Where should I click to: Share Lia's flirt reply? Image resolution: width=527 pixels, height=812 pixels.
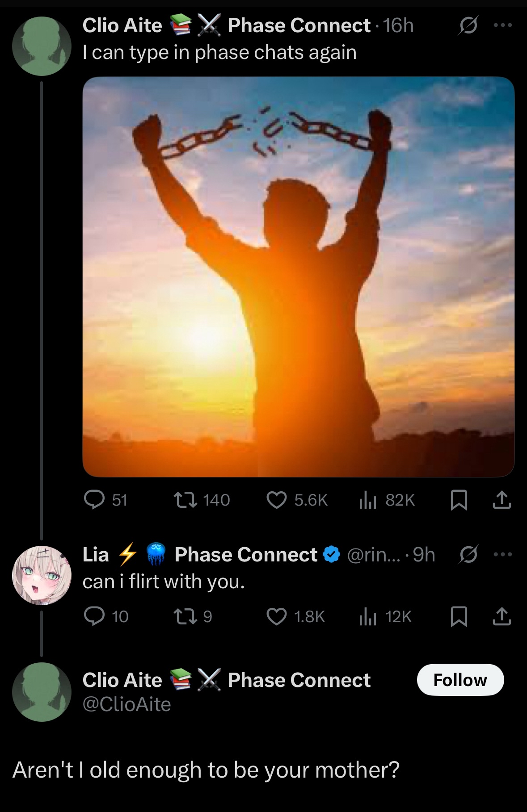click(502, 616)
